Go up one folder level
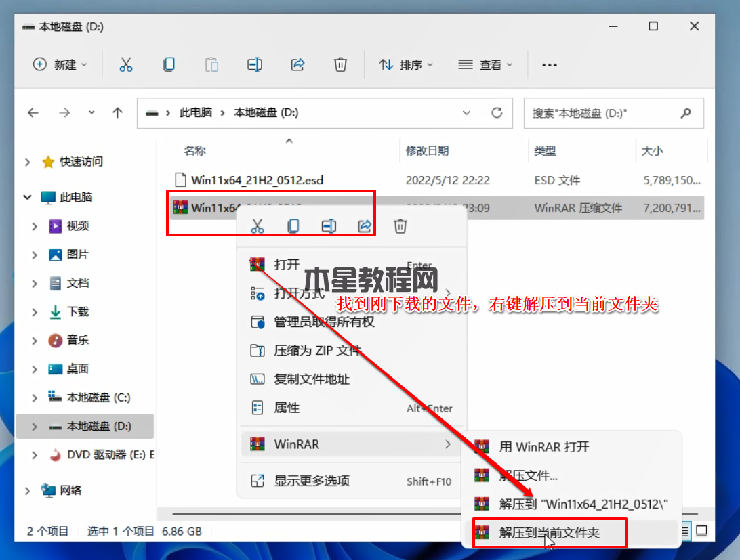740x560 pixels. pyautogui.click(x=117, y=113)
